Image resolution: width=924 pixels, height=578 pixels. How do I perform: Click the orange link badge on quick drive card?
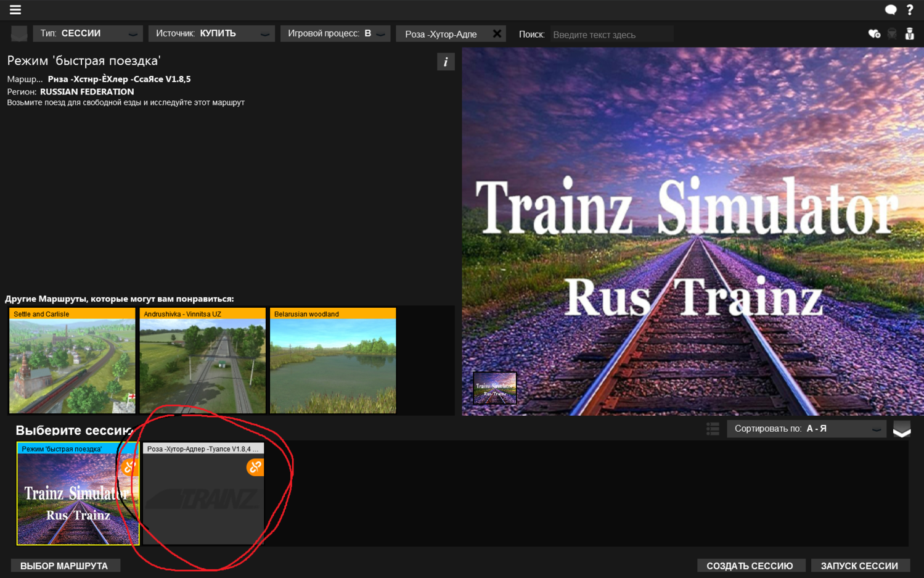point(129,467)
